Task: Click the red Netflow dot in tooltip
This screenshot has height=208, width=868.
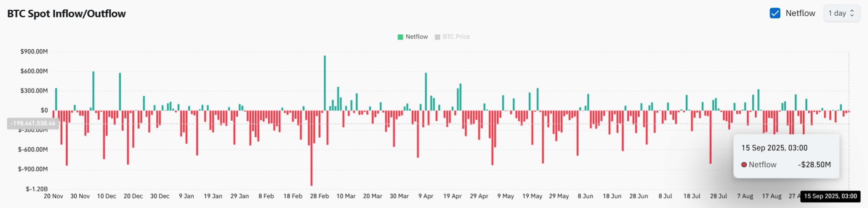Action: [x=744, y=165]
